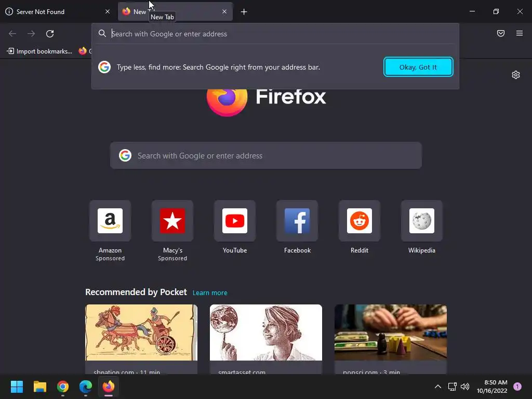Reload the current page

click(x=50, y=34)
